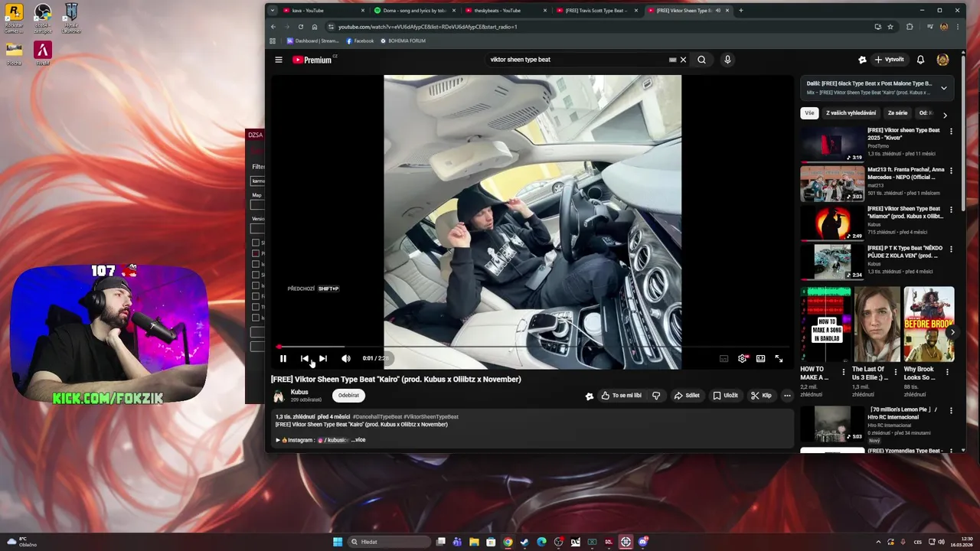Open Mat213 ft. Franta Prachař video thumbnail
Screen dimensions: 980x551
(x=832, y=184)
